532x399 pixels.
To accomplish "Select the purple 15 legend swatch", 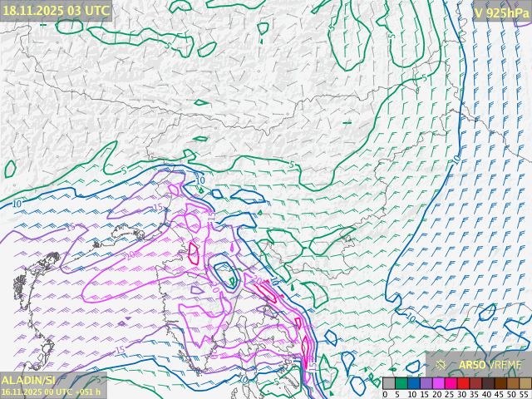I will coord(426,383).
